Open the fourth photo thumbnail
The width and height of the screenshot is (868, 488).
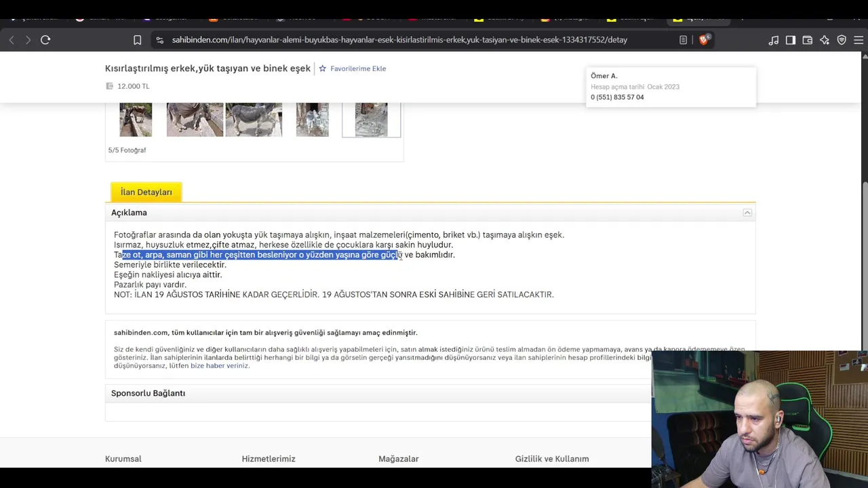pos(313,120)
